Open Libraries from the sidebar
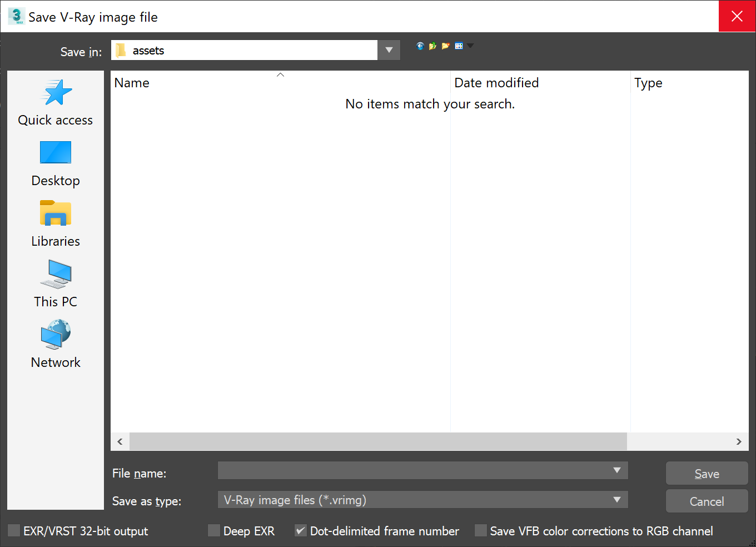The image size is (756, 547). coord(55,224)
